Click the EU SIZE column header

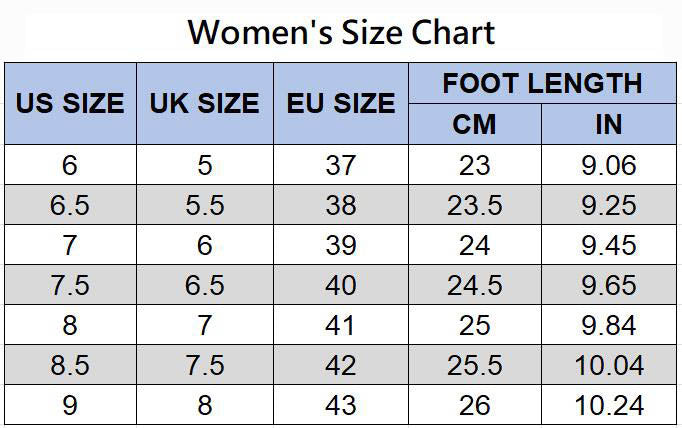tap(340, 103)
